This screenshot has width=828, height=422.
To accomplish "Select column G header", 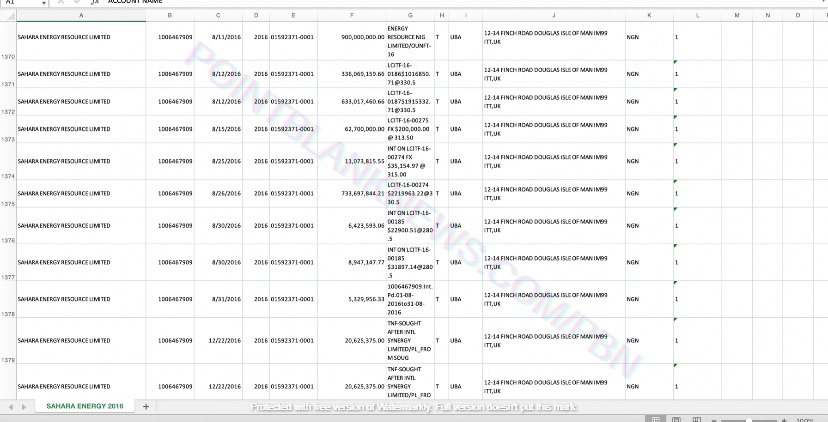I will pos(410,15).
